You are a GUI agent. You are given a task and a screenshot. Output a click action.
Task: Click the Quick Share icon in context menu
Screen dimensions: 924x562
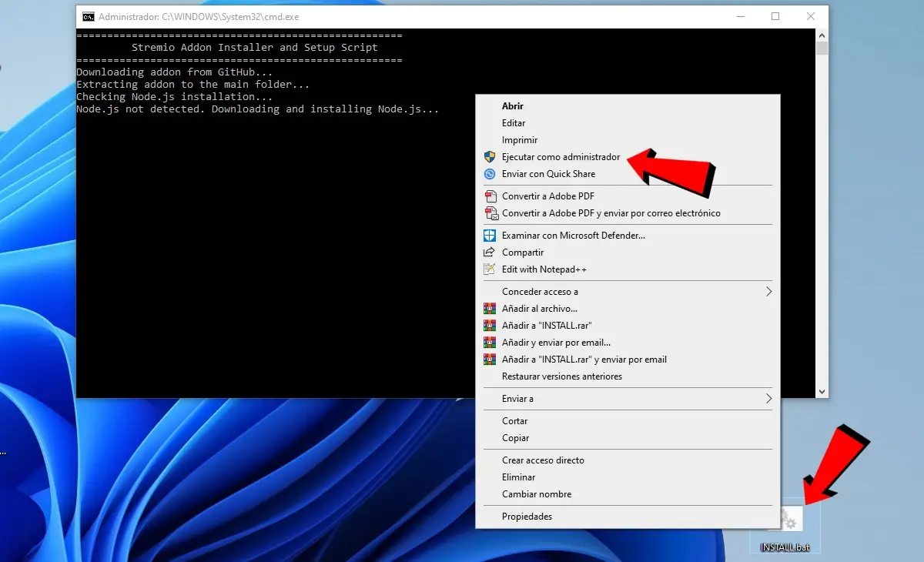[x=489, y=174]
